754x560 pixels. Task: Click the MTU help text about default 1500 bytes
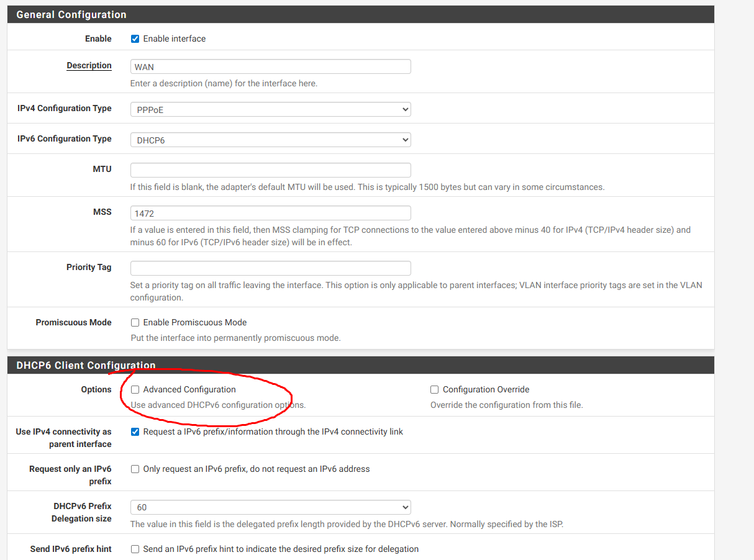(367, 187)
